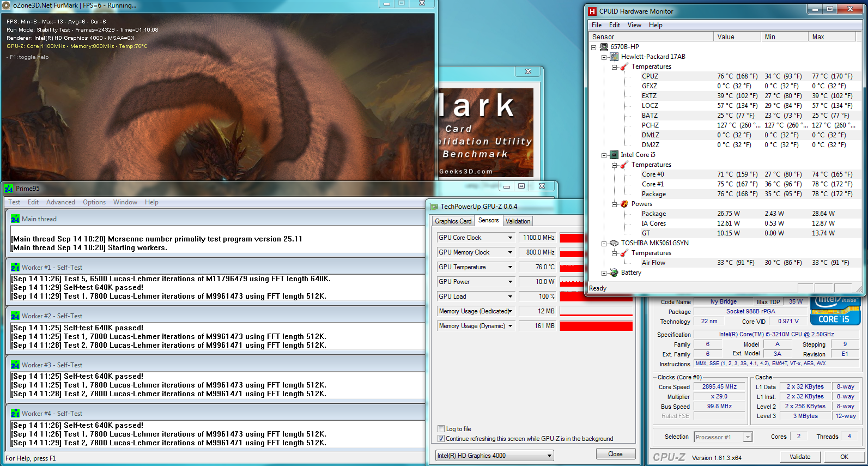Screen dimensions: 868x466
Task: Minimize the CPUID Hardware Monitor window
Action: (x=816, y=9)
